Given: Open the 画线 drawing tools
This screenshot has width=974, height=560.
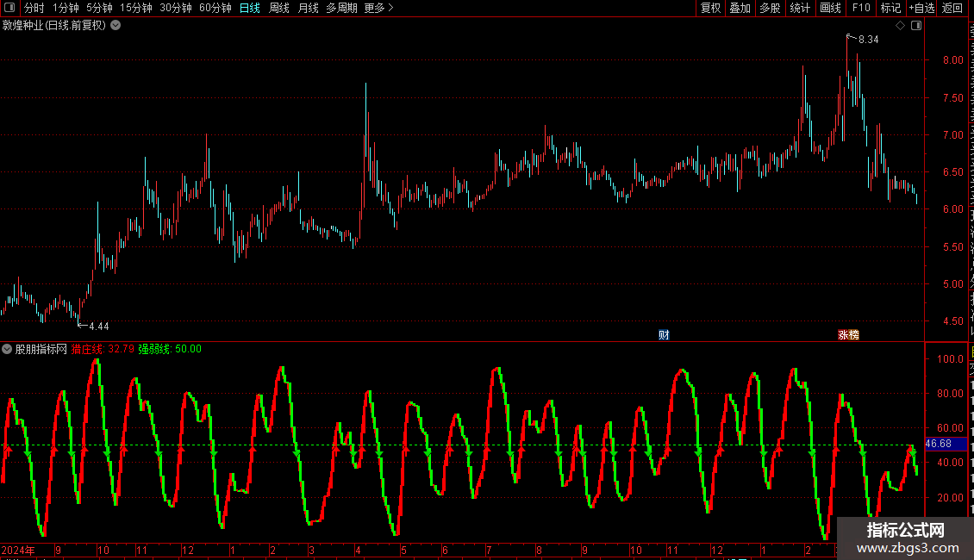Looking at the screenshot, I should pyautogui.click(x=830, y=8).
